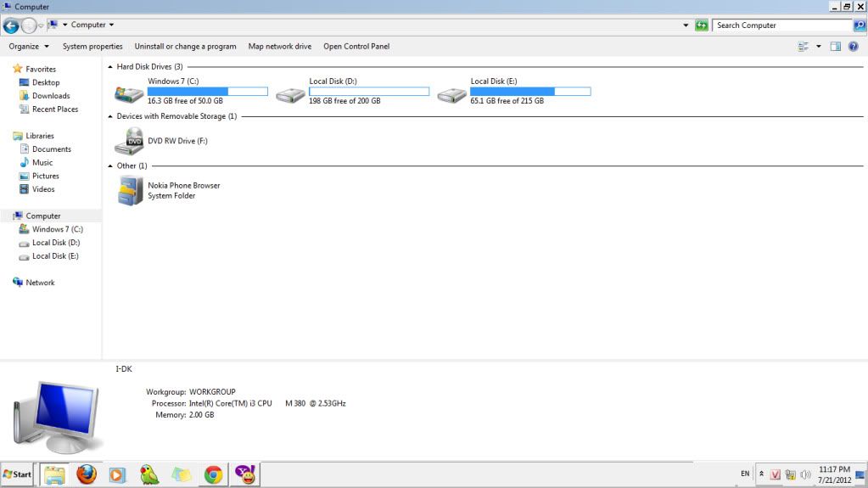The height and width of the screenshot is (488, 868).
Task: Open the Windows 7 (C:) drive icon
Action: click(x=129, y=94)
